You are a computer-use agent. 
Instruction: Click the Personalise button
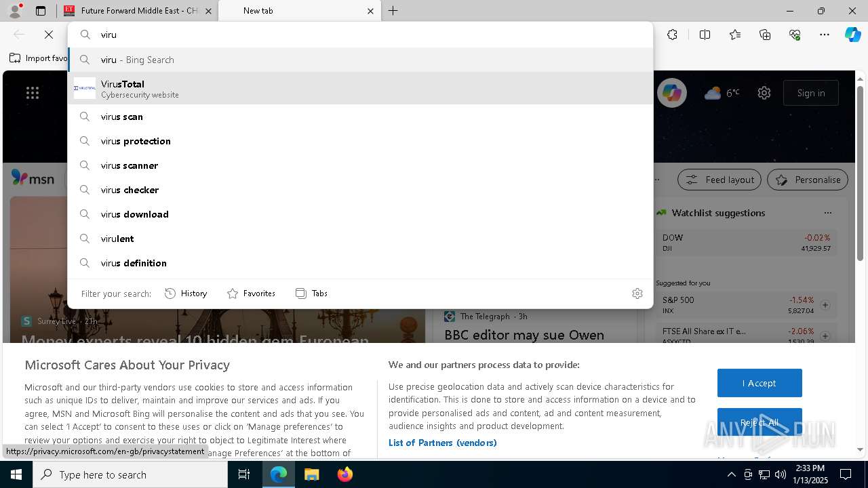808,180
